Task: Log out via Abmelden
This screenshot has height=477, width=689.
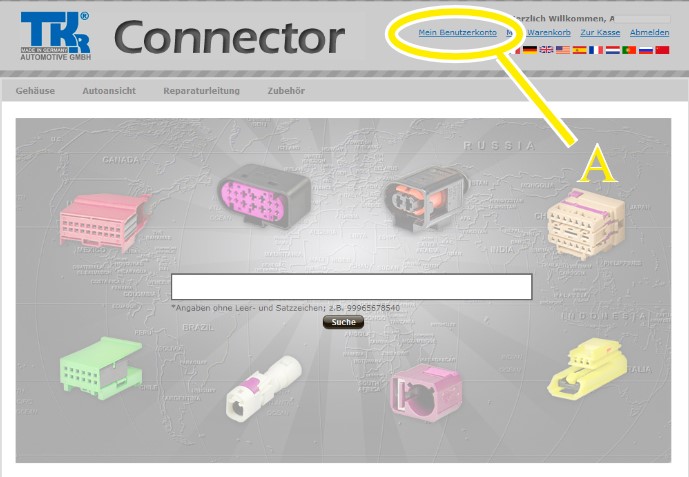Action: (649, 33)
